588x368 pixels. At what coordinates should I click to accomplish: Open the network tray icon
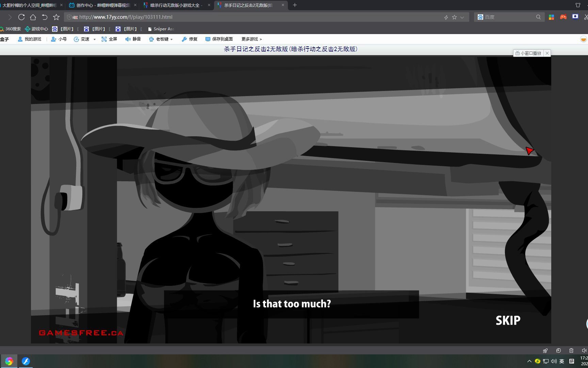(x=546, y=361)
